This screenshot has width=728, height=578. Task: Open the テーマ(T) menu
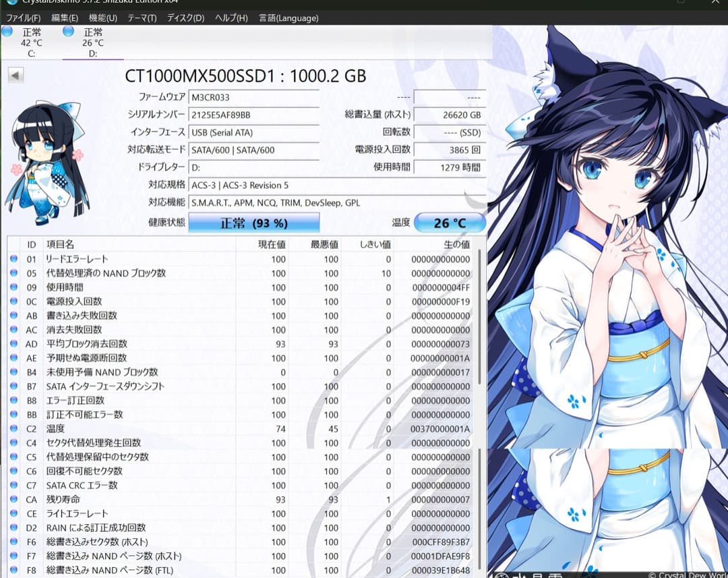pyautogui.click(x=142, y=18)
